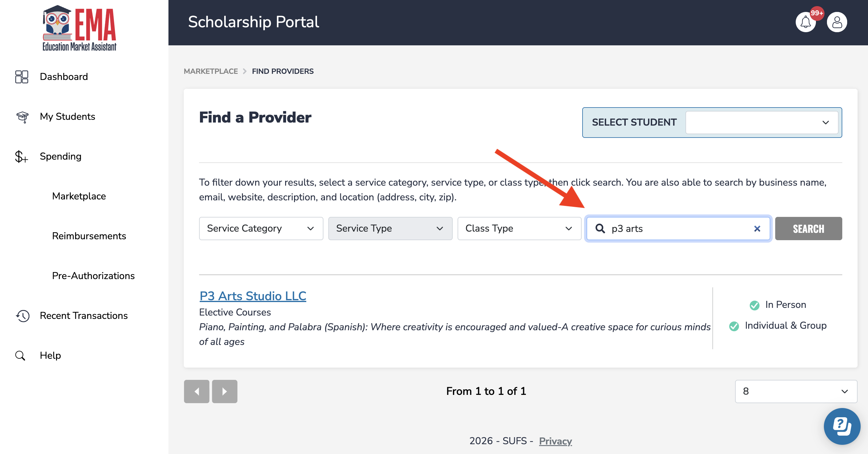
Task: Click the Spending dollar icon
Action: click(21, 157)
